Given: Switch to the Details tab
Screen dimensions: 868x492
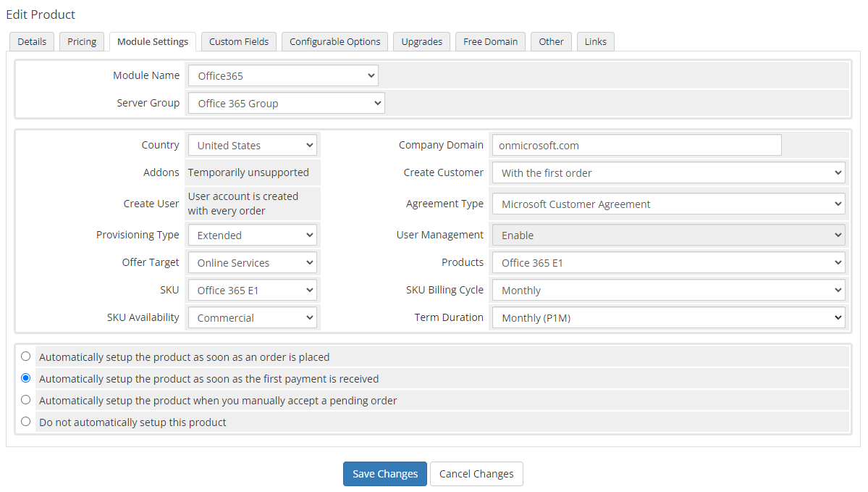Looking at the screenshot, I should (x=32, y=41).
